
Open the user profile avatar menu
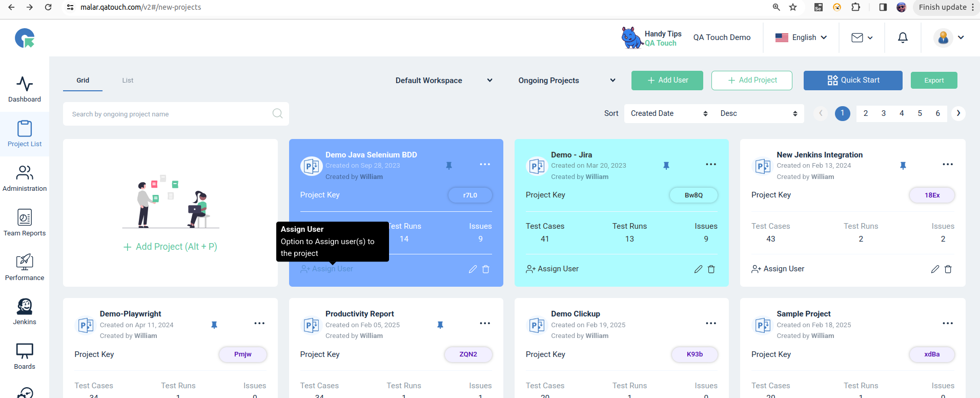(x=949, y=37)
